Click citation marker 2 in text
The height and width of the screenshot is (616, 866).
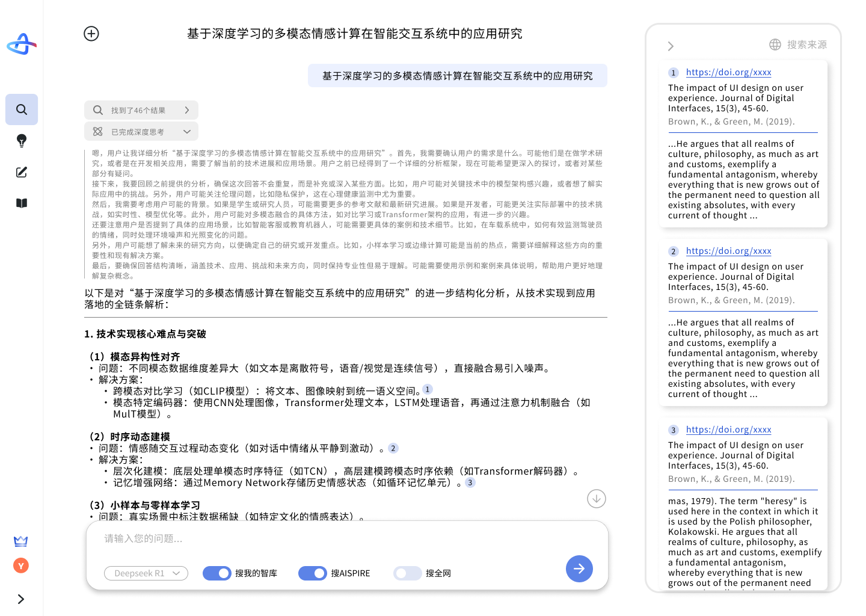[x=393, y=448]
